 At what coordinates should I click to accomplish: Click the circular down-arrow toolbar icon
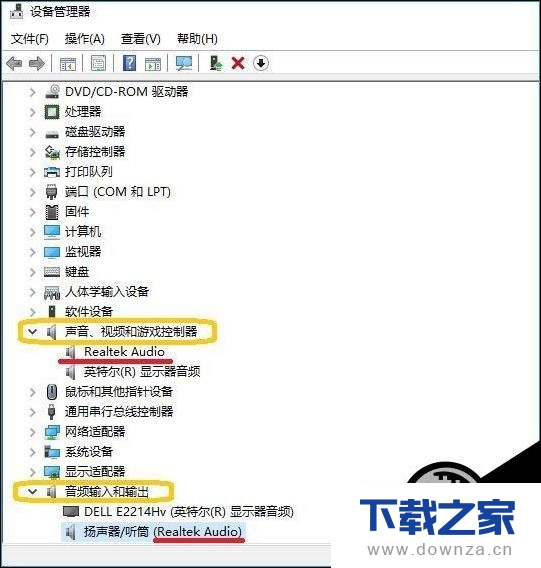coord(261,63)
